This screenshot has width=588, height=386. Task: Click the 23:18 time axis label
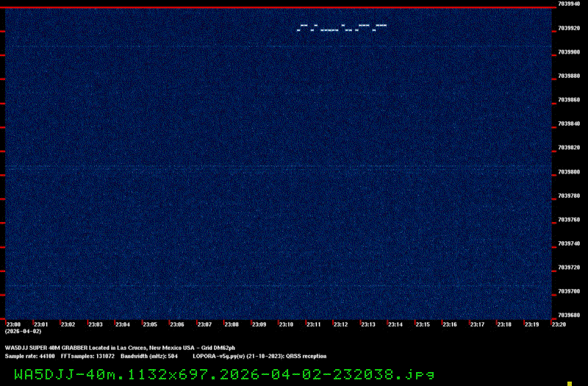click(x=504, y=324)
